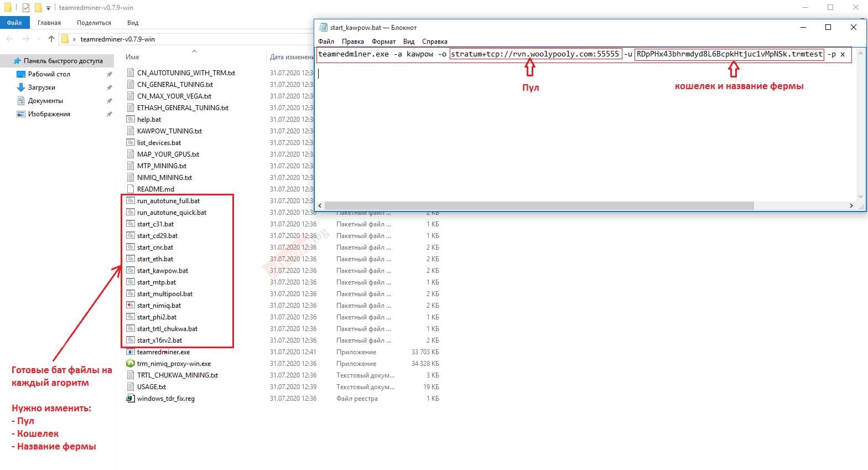Click Notepad's horizontal scrollbar right arrow
Screen dimensions: 868x470
(x=851, y=205)
